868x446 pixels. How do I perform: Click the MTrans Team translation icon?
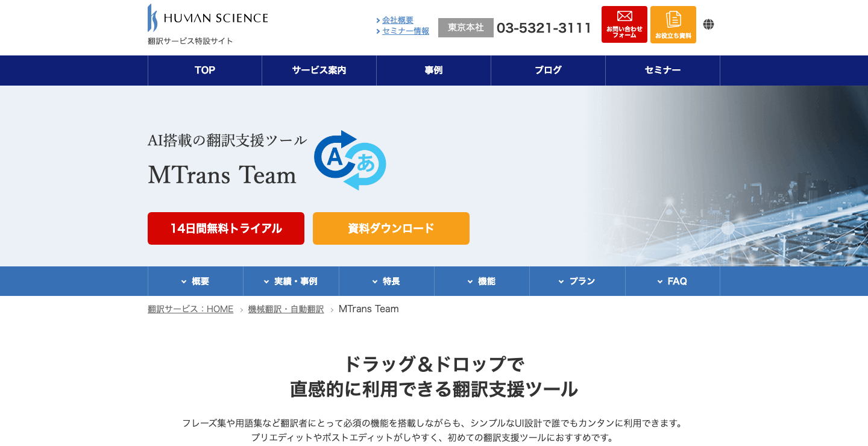click(x=350, y=160)
